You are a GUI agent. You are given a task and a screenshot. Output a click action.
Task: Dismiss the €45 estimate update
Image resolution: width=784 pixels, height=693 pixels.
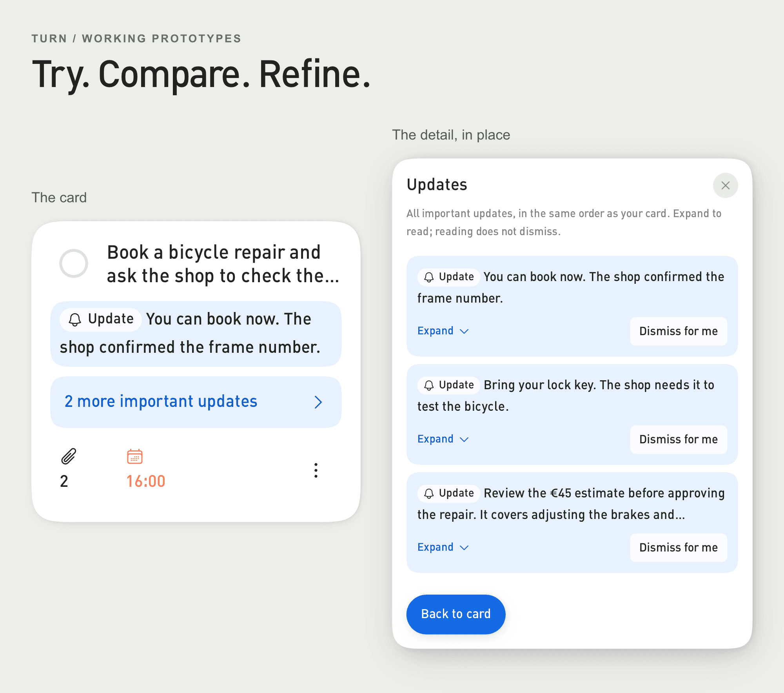tap(679, 548)
